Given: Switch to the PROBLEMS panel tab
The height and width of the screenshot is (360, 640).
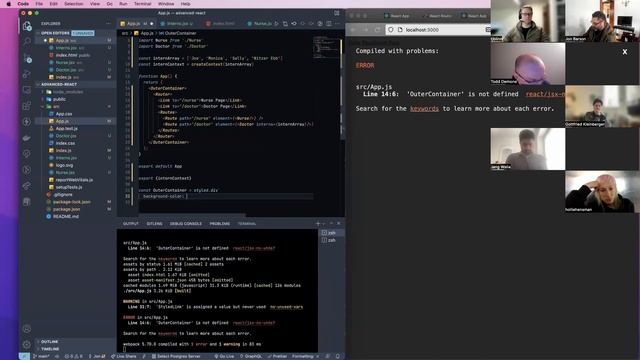Looking at the screenshot, I should tap(220, 224).
